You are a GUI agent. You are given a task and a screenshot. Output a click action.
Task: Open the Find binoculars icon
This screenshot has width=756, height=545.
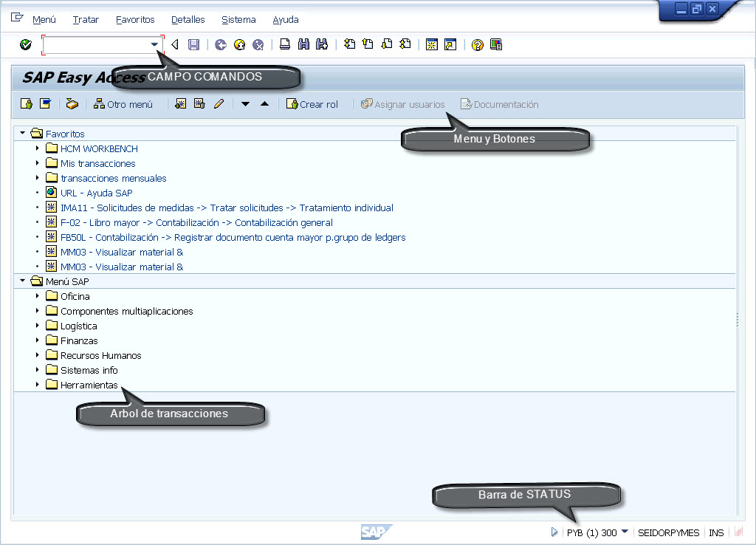click(x=304, y=44)
